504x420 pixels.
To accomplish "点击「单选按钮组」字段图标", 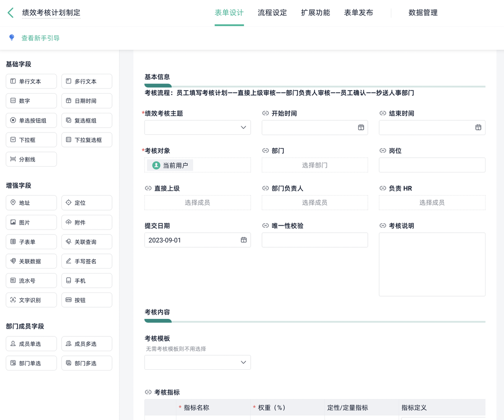I will click(31, 120).
